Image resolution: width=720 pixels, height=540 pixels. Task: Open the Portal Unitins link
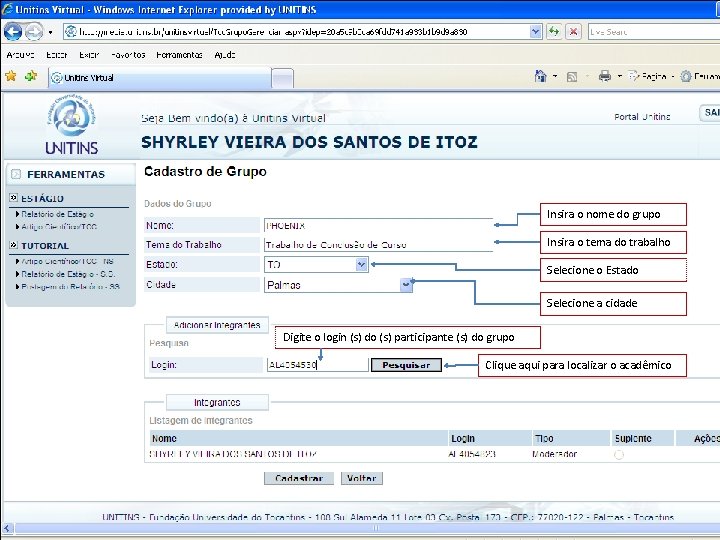pos(642,117)
